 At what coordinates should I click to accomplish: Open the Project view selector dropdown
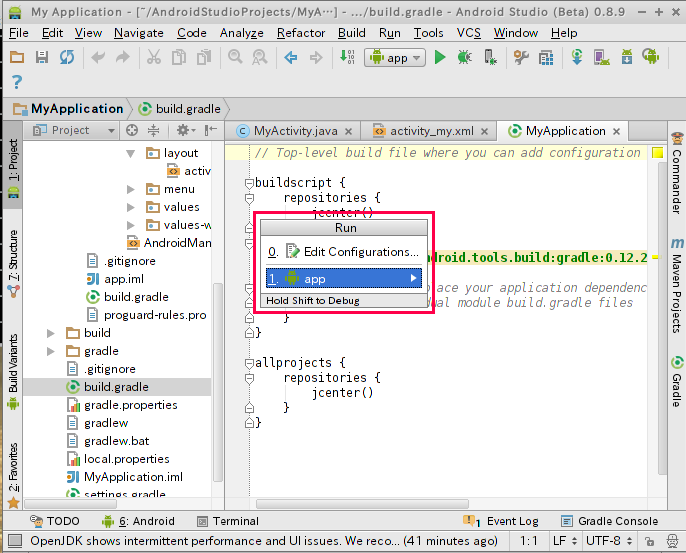[74, 130]
